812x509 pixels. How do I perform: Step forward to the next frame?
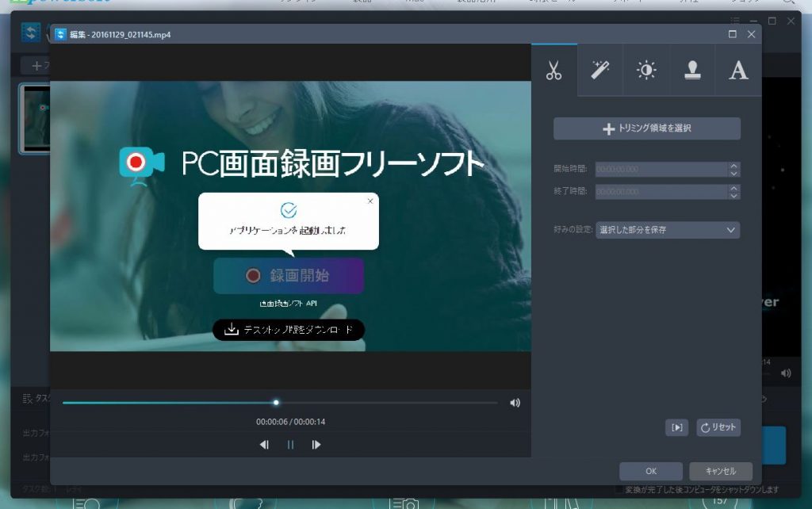coord(316,445)
